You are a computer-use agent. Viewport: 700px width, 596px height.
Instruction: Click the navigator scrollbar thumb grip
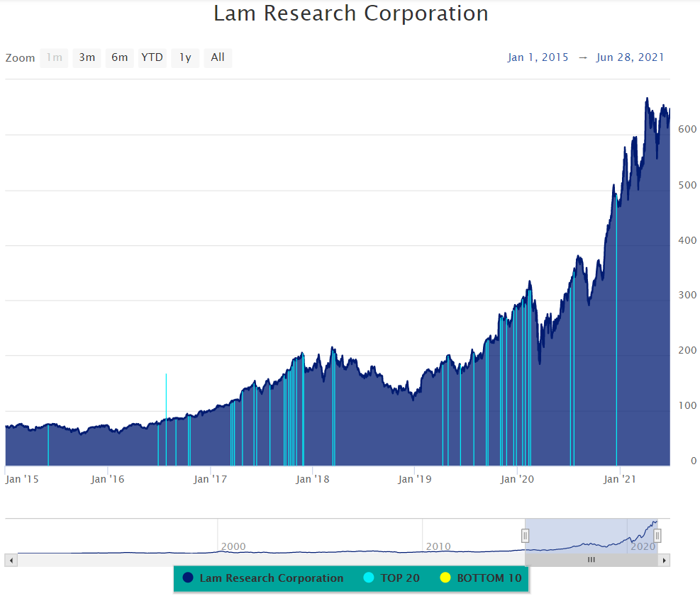click(x=591, y=560)
